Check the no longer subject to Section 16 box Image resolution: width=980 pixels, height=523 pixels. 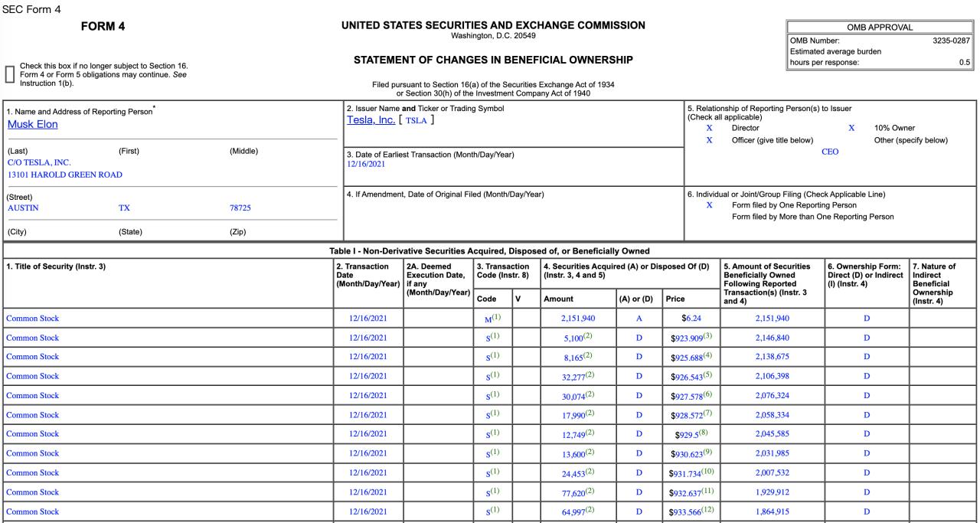point(10,74)
